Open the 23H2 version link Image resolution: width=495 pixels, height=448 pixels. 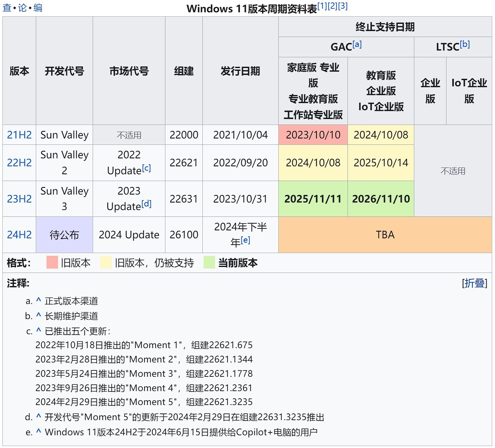19,199
